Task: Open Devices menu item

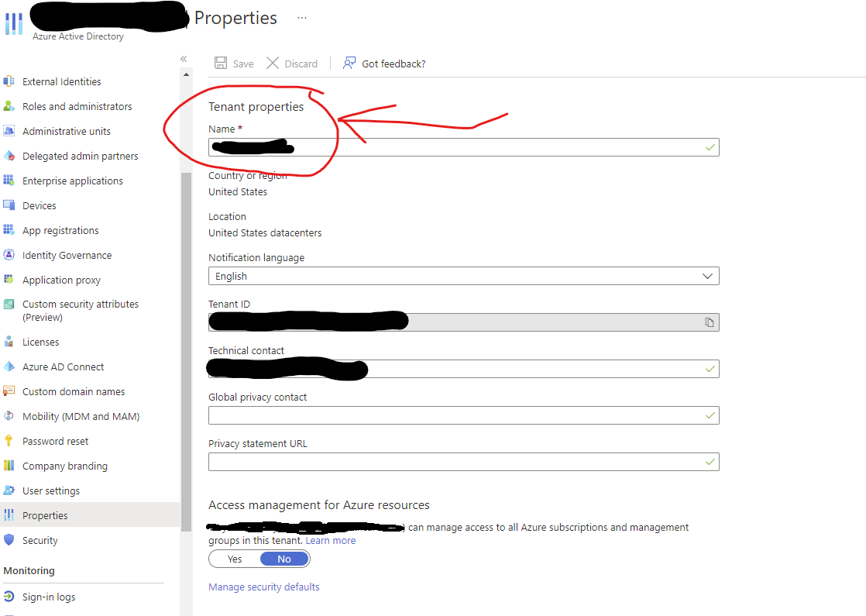Action: pos(40,206)
